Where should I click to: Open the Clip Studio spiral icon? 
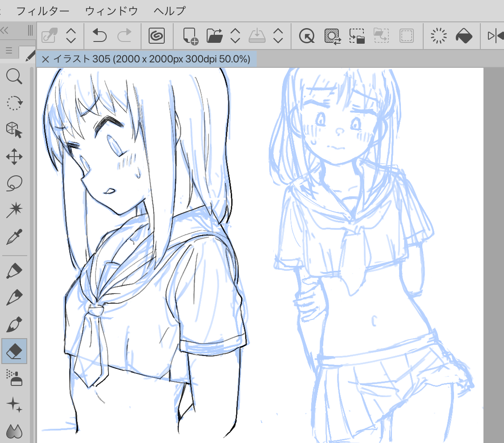157,36
